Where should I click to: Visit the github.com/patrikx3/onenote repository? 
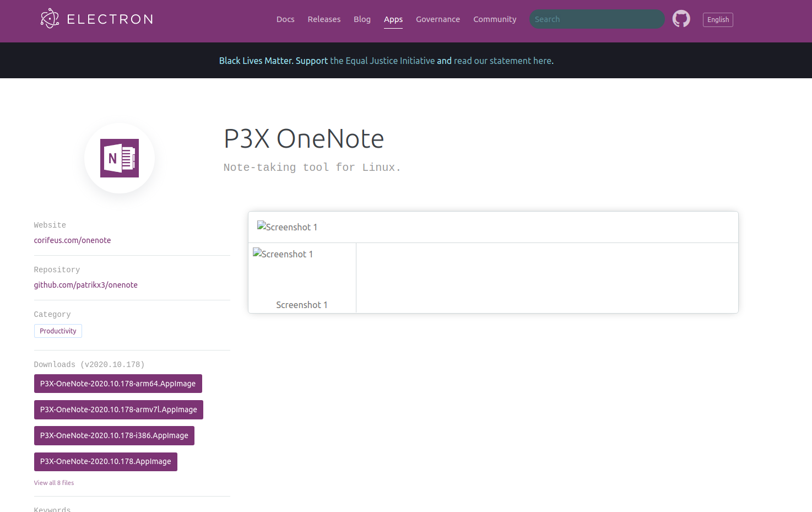(86, 285)
